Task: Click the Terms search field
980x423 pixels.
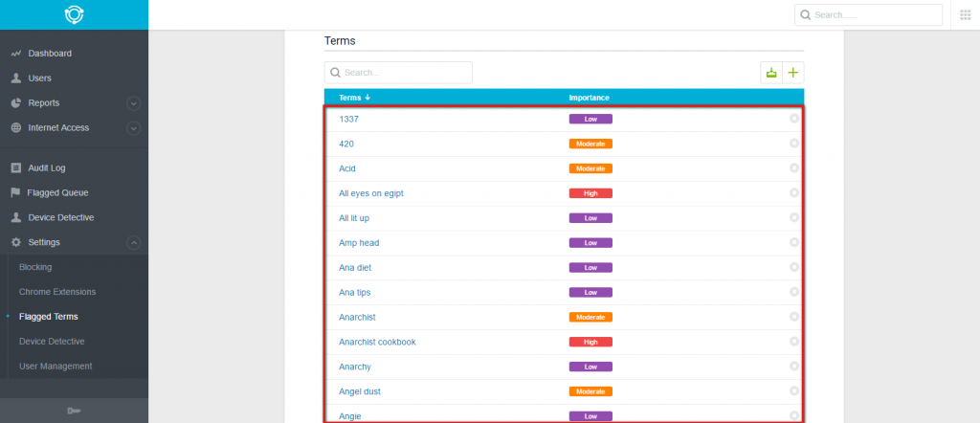Action: tap(398, 73)
